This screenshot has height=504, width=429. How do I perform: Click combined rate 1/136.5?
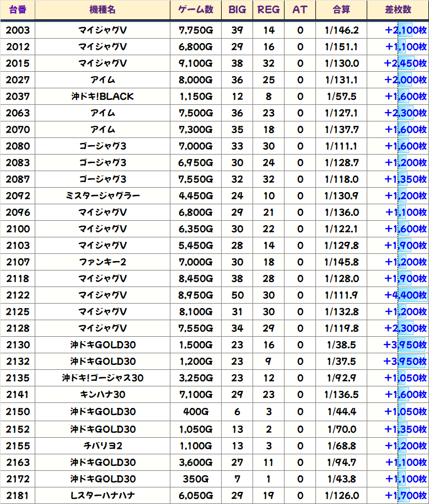click(x=341, y=394)
